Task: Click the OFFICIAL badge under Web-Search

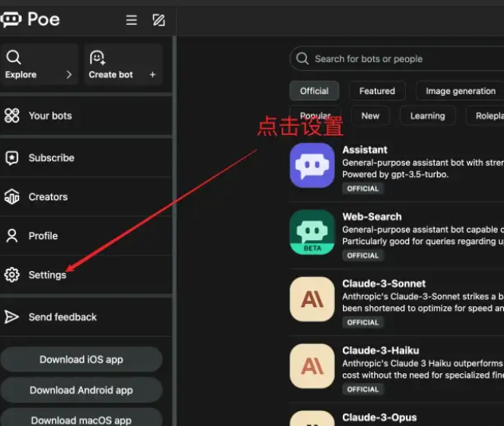Action: click(x=363, y=255)
